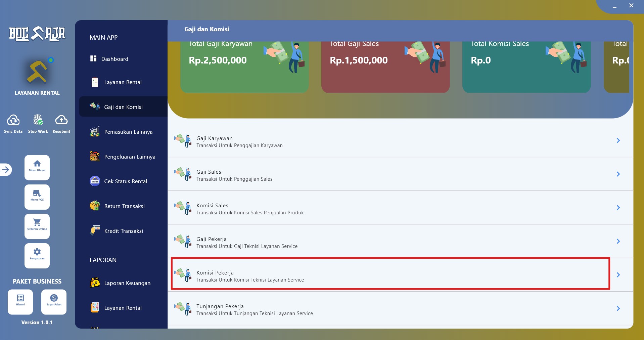Screen dimensions: 644x340
Task: Open the Orderan Online cart tile
Action: point(37,226)
